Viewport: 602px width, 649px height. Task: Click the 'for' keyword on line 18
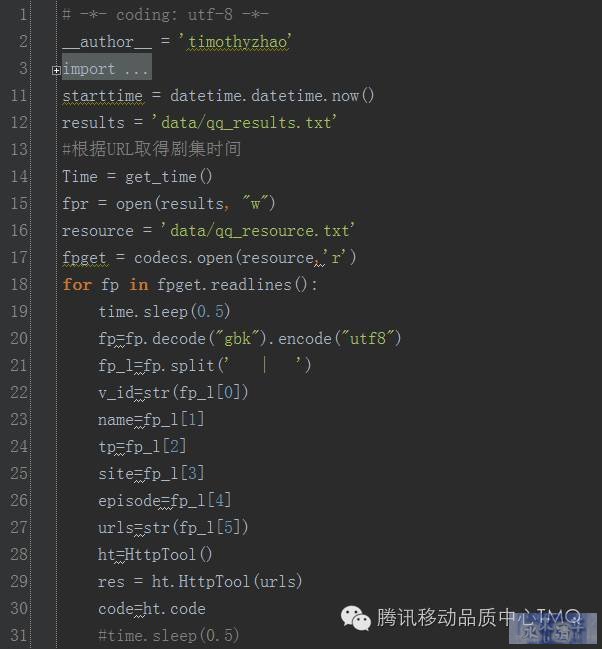click(x=77, y=285)
